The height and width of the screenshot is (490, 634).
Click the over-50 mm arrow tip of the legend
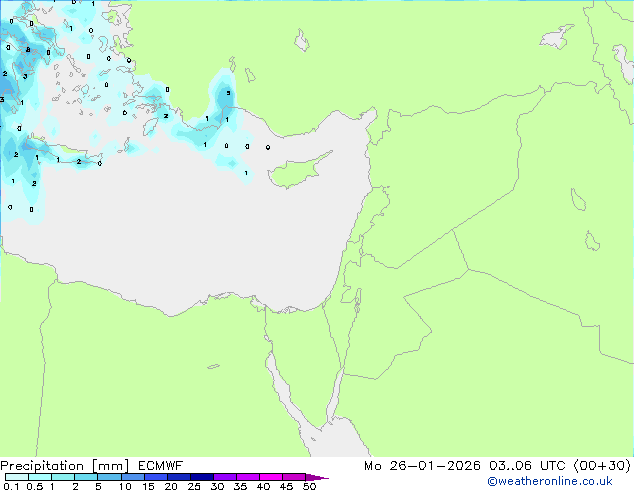[317, 478]
